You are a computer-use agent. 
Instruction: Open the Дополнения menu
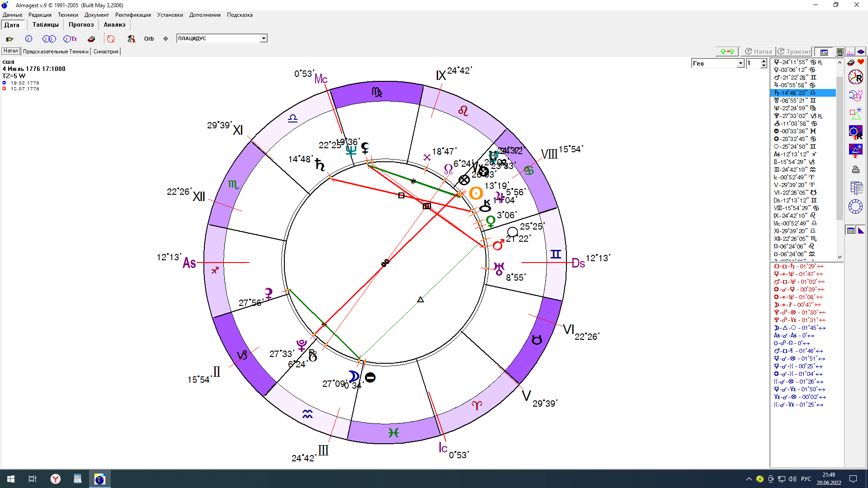(205, 15)
